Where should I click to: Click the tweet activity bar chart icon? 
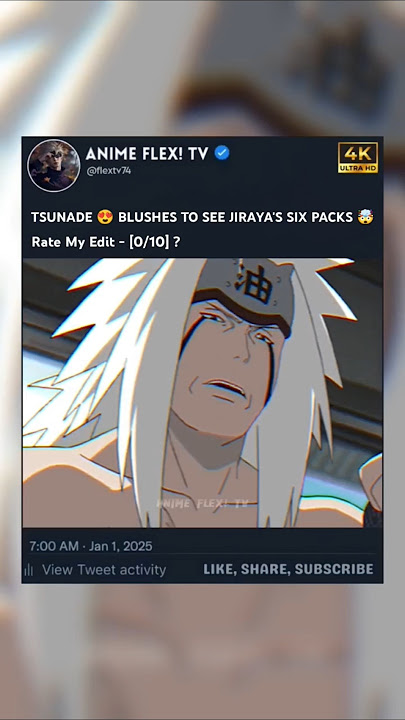point(28,570)
